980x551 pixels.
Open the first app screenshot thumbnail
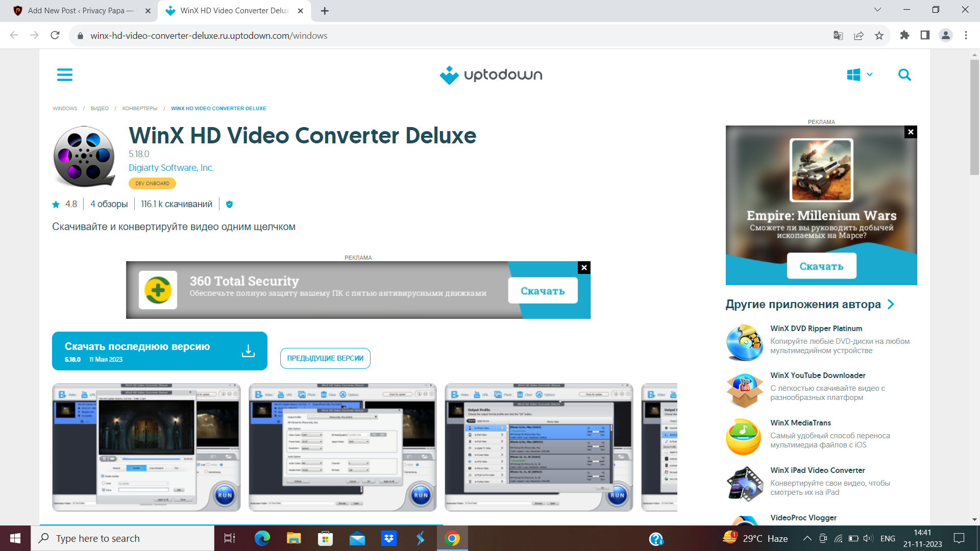point(146,447)
